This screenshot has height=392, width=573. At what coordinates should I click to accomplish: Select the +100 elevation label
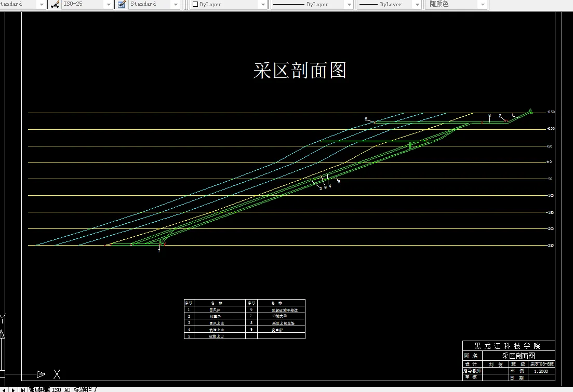pyautogui.click(x=551, y=129)
